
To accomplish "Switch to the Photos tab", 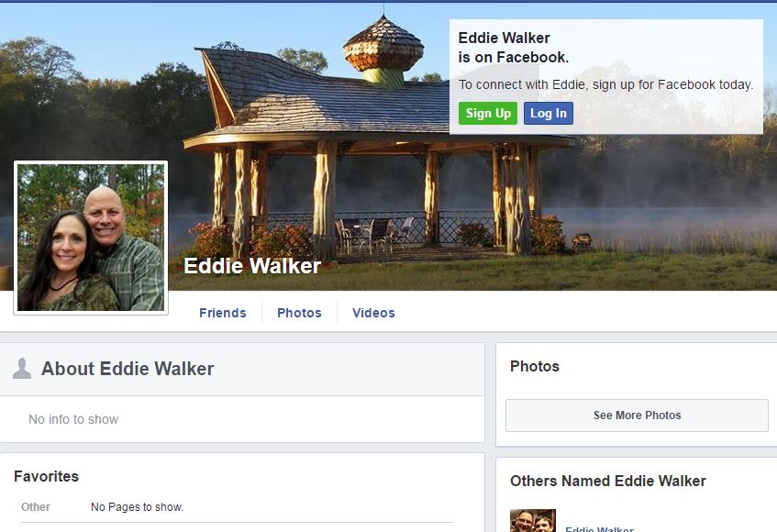I will click(299, 313).
